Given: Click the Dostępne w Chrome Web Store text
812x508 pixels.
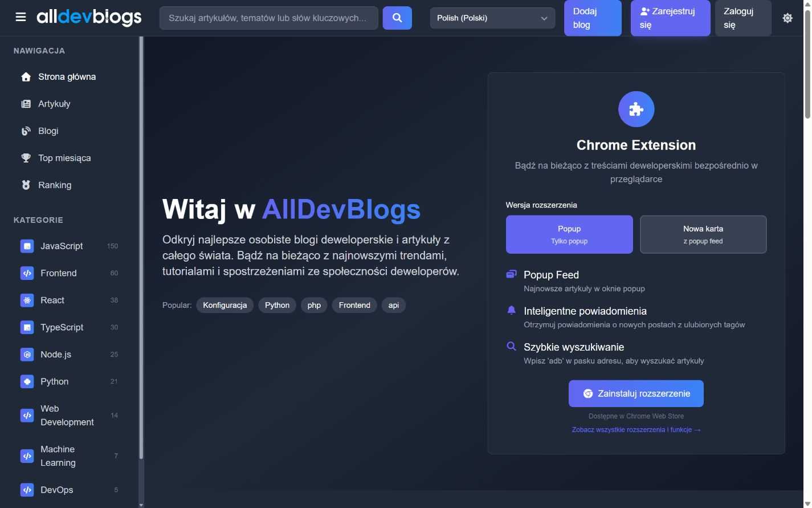Looking at the screenshot, I should (x=636, y=416).
